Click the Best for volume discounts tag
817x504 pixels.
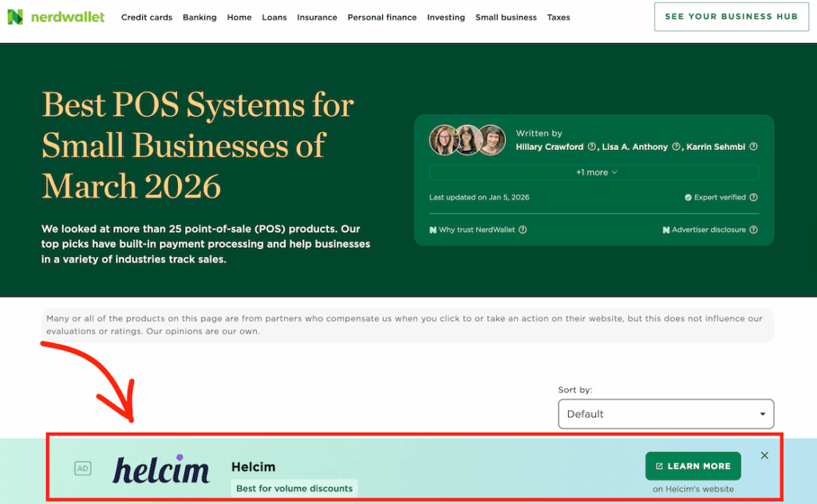(294, 488)
